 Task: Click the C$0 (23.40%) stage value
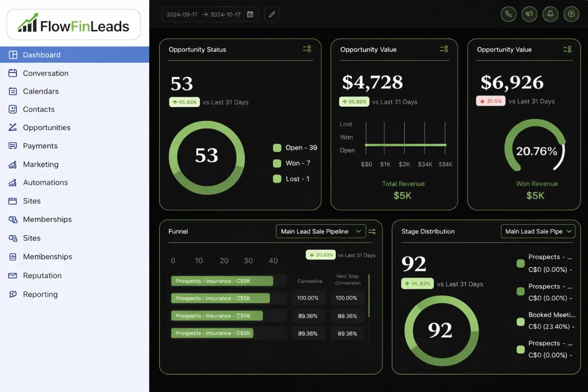pos(551,326)
